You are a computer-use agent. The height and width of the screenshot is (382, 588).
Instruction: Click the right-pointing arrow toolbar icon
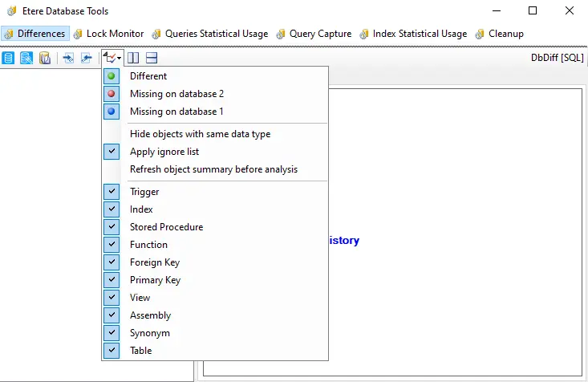68,58
